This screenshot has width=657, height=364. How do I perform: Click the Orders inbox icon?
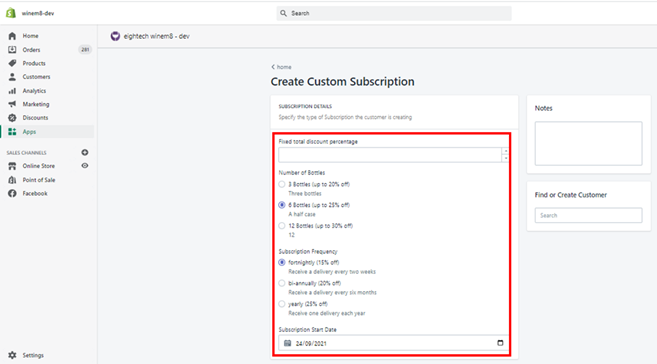coord(12,49)
